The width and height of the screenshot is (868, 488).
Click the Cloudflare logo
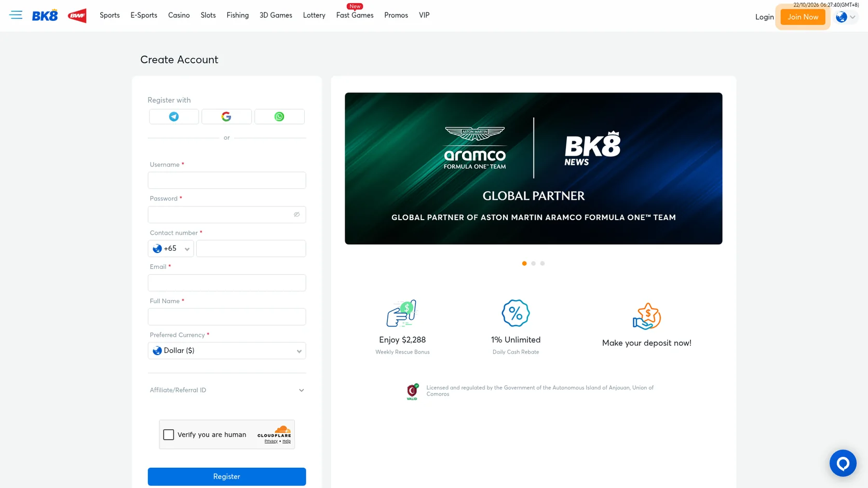tap(275, 431)
